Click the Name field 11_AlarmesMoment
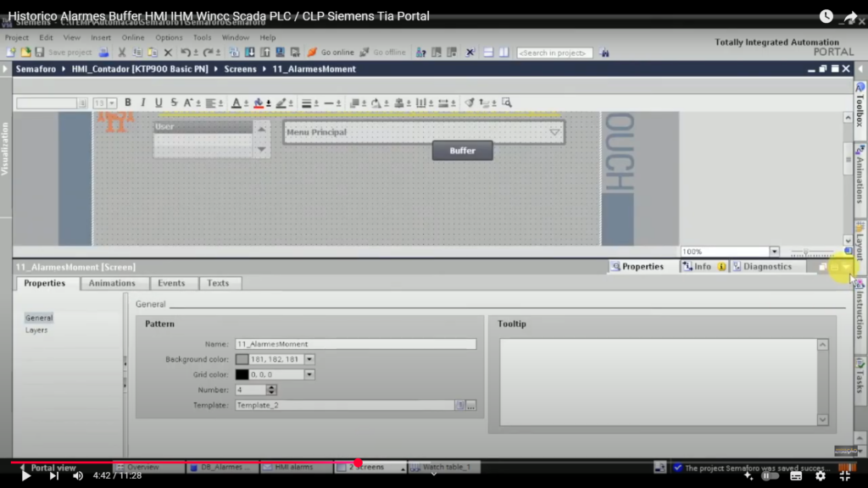The width and height of the screenshot is (868, 488). pos(355,344)
